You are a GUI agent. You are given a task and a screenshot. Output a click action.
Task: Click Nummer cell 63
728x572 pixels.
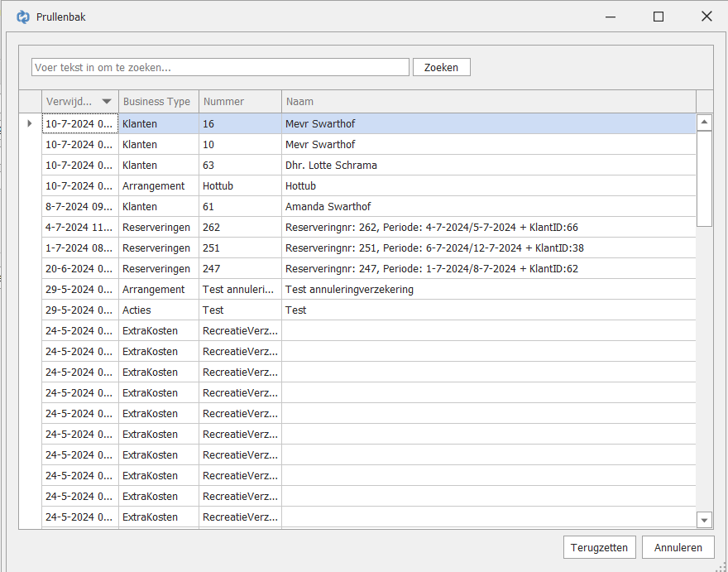coord(240,165)
